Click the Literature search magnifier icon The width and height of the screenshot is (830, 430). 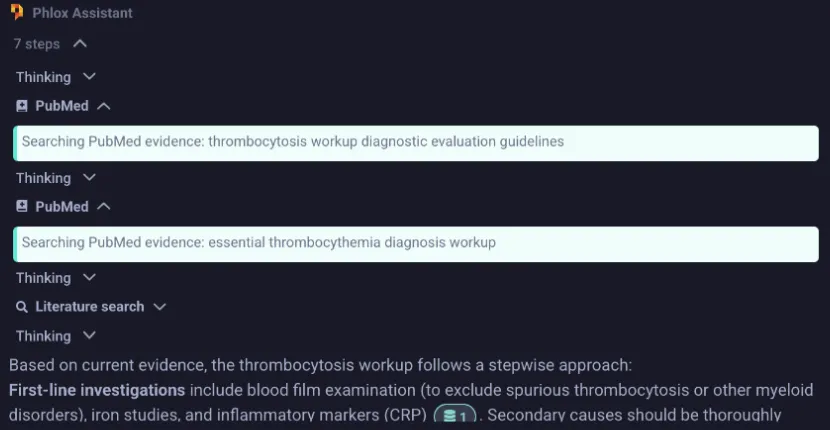point(22,307)
